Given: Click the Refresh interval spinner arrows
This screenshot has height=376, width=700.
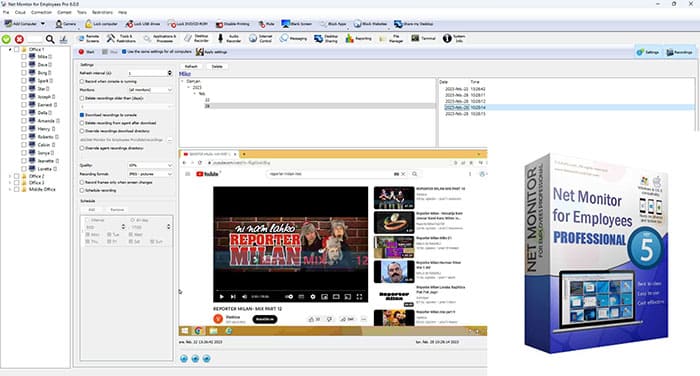Looking at the screenshot, I should coord(170,73).
